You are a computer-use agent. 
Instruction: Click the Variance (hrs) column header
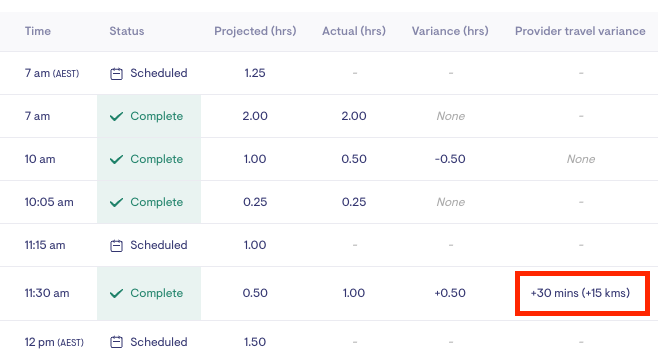[450, 31]
